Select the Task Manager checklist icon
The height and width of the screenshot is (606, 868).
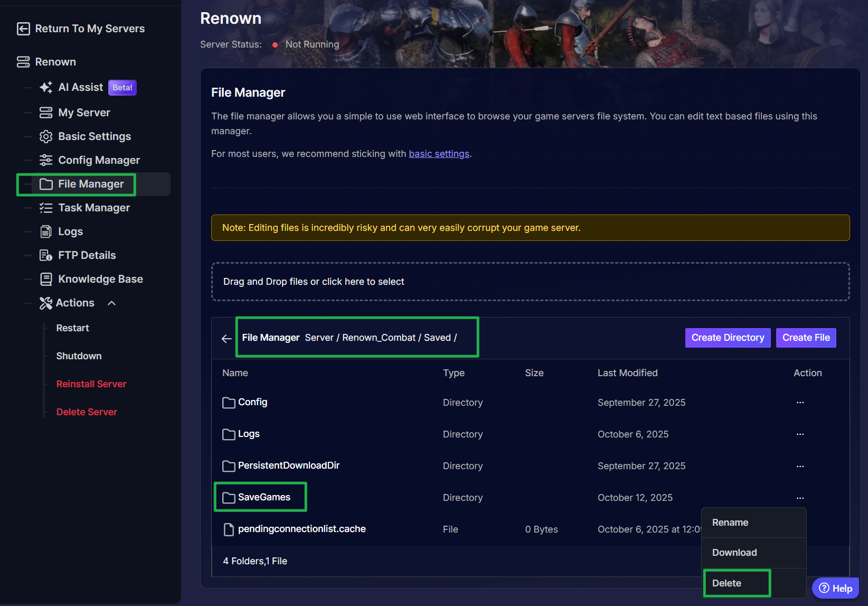pos(46,208)
